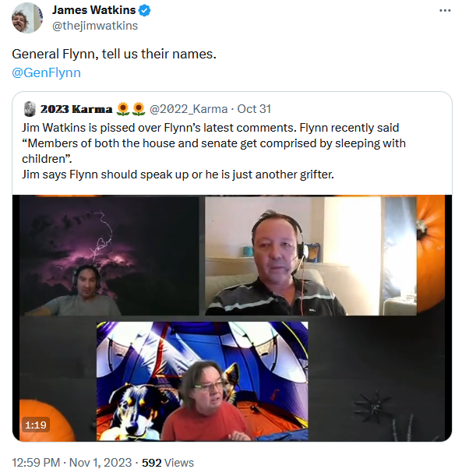Image resolution: width=462 pixels, height=476 pixels.
Task: Click the tweet text 'General Flynn, tell us their names.'
Action: [x=114, y=54]
